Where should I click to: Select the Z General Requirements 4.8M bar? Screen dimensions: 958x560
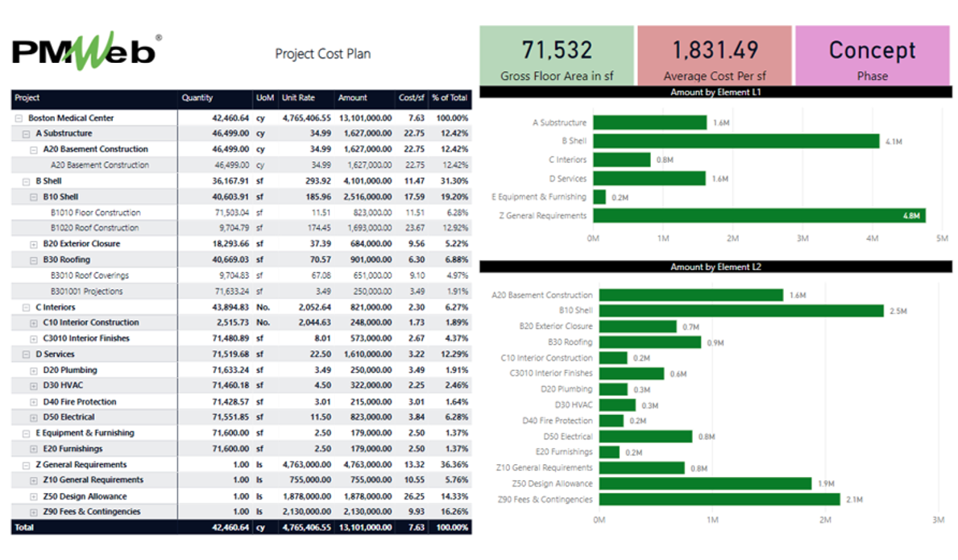(758, 216)
